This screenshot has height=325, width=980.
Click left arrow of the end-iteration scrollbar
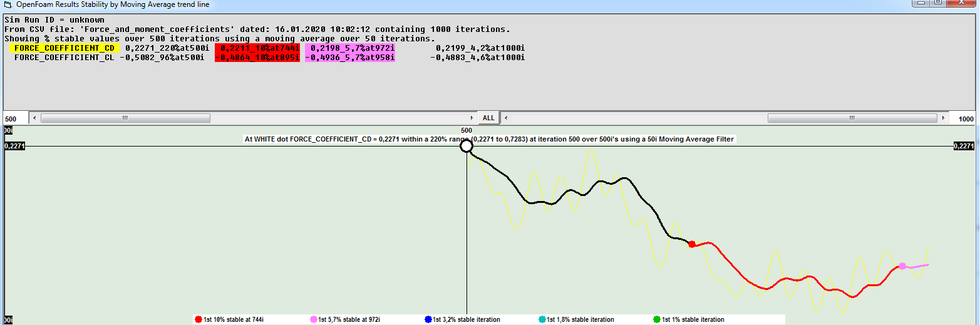(506, 118)
